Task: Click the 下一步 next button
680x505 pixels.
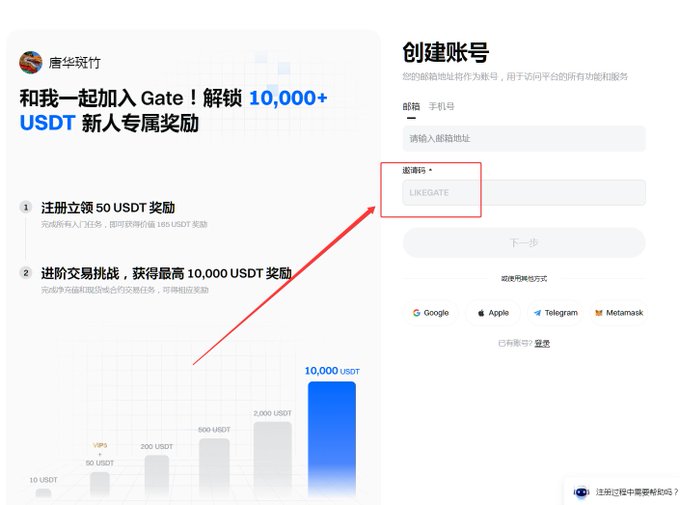Action: click(x=524, y=243)
